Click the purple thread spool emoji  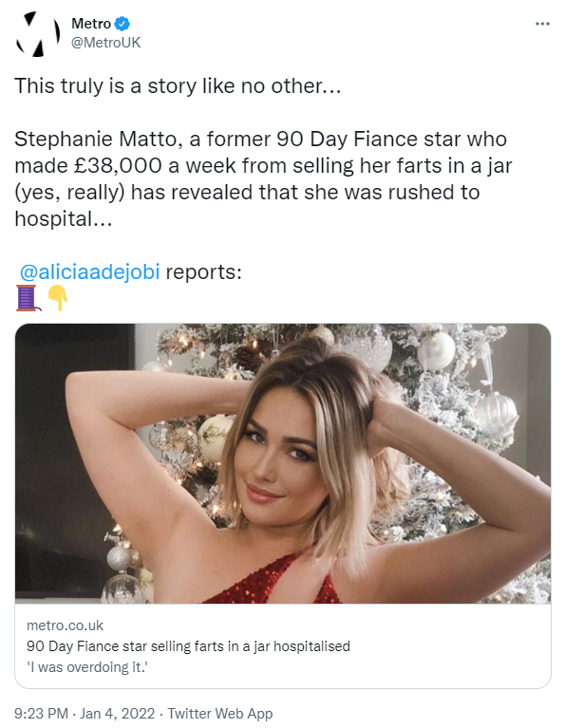pyautogui.click(x=28, y=298)
